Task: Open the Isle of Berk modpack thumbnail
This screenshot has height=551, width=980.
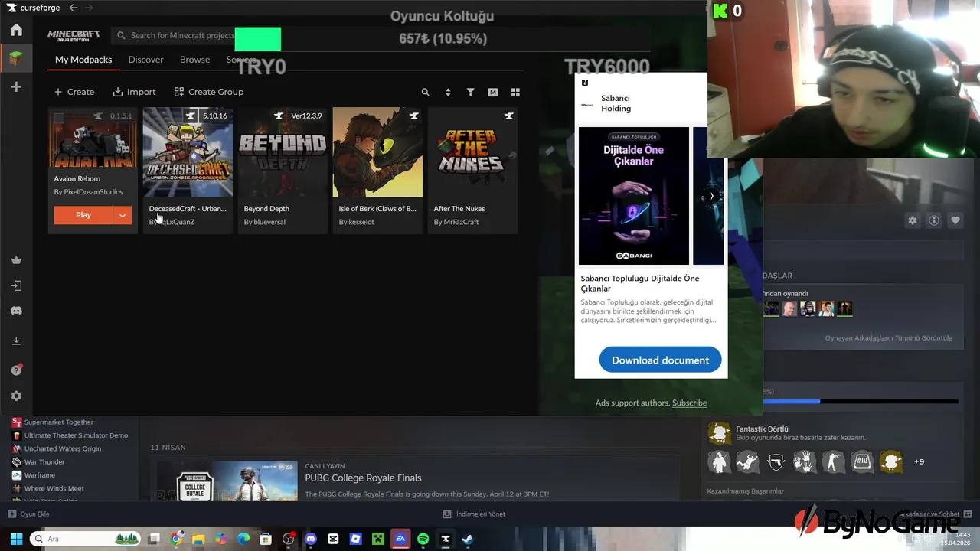Action: (377, 152)
